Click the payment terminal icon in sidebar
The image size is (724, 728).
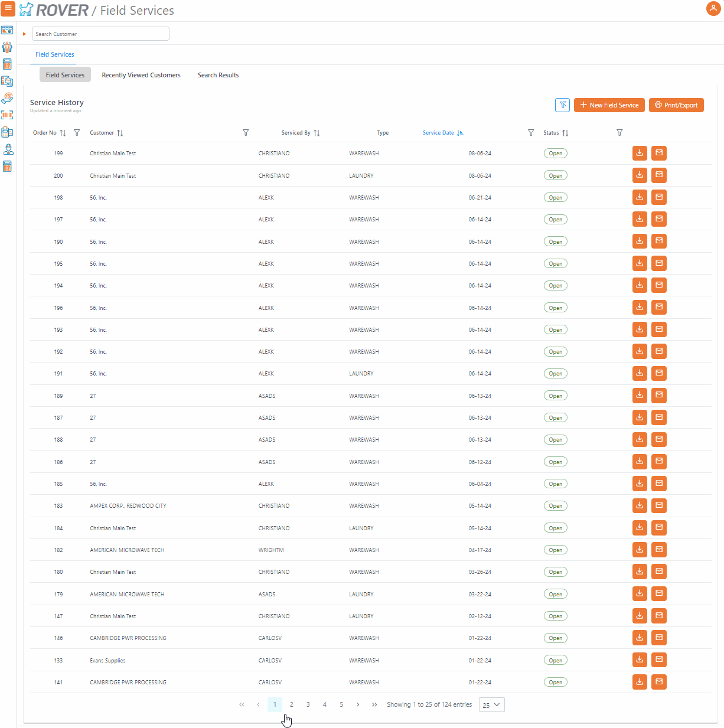click(7, 132)
